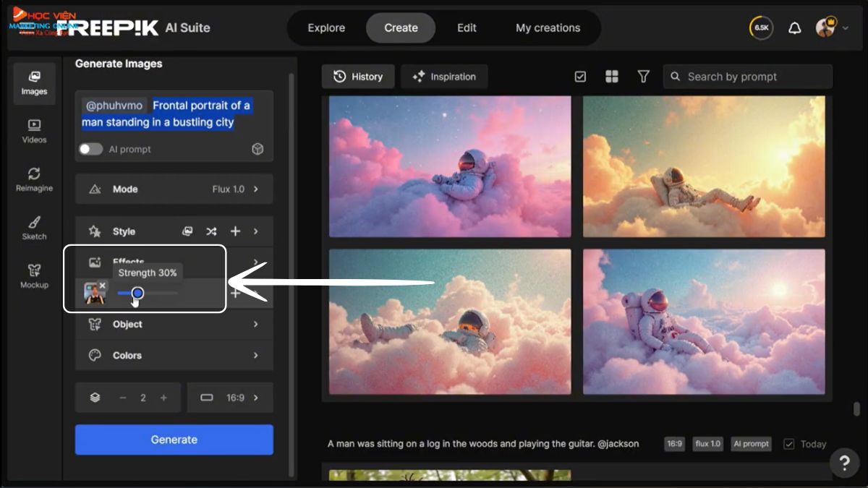868x488 pixels.
Task: Expand the Mode Flux 1.0 selector
Action: (x=174, y=189)
